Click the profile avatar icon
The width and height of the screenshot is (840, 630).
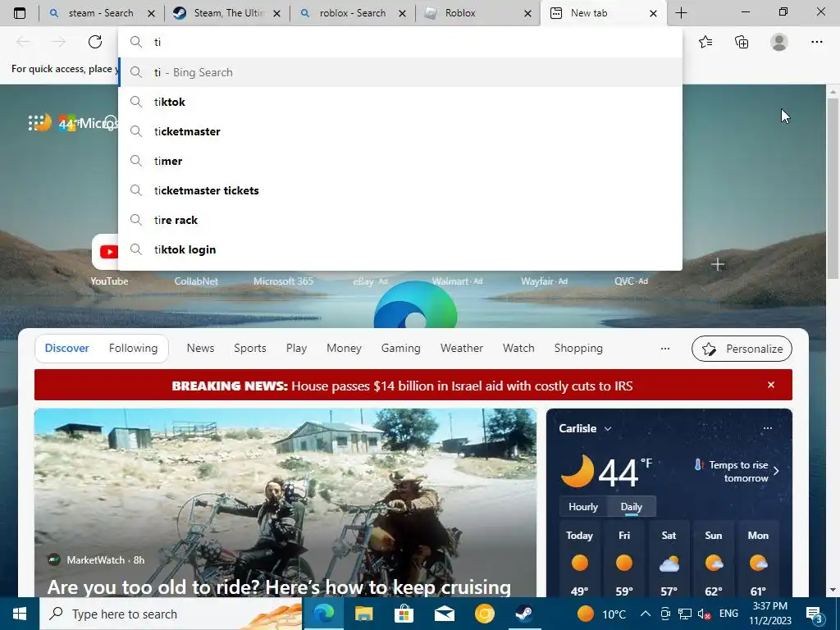coord(779,42)
